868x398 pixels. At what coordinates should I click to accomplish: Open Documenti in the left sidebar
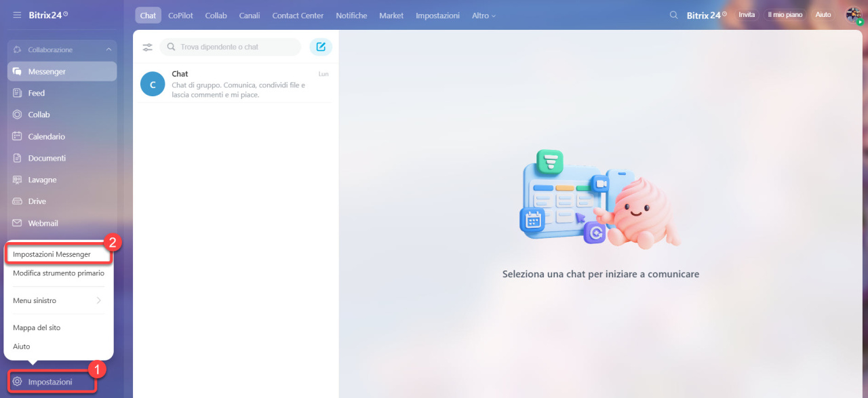(62, 158)
